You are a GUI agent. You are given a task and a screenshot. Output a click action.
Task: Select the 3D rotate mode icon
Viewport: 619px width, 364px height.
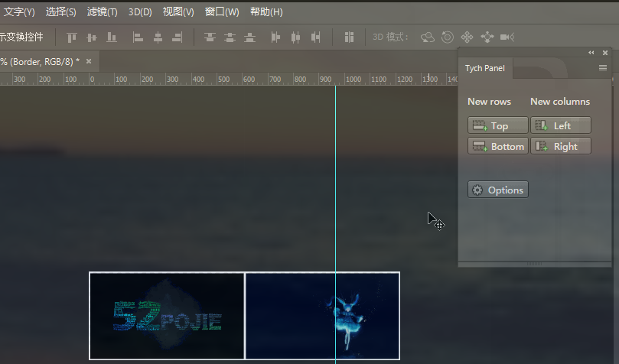coord(428,37)
